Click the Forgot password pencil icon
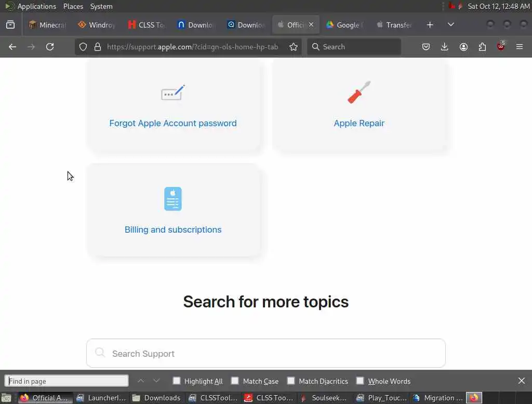The width and height of the screenshot is (532, 404). tap(173, 92)
